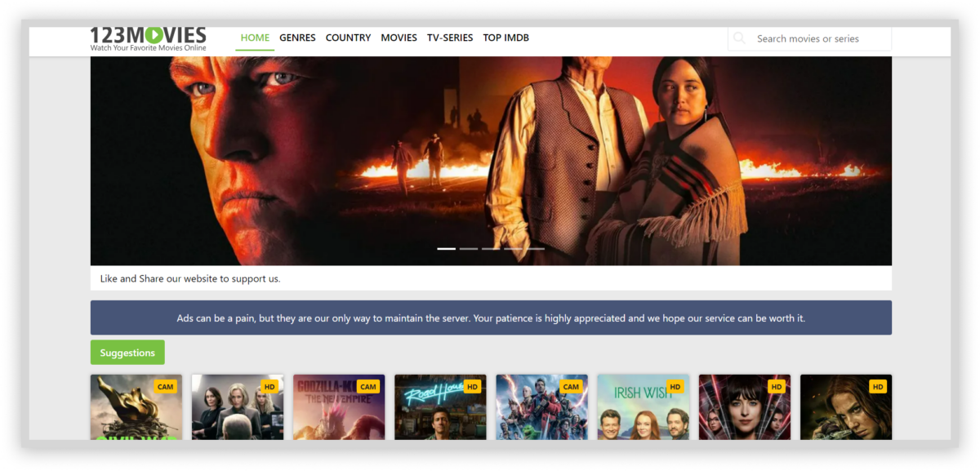Click the CAM badge on Civil War poster

coord(166,386)
